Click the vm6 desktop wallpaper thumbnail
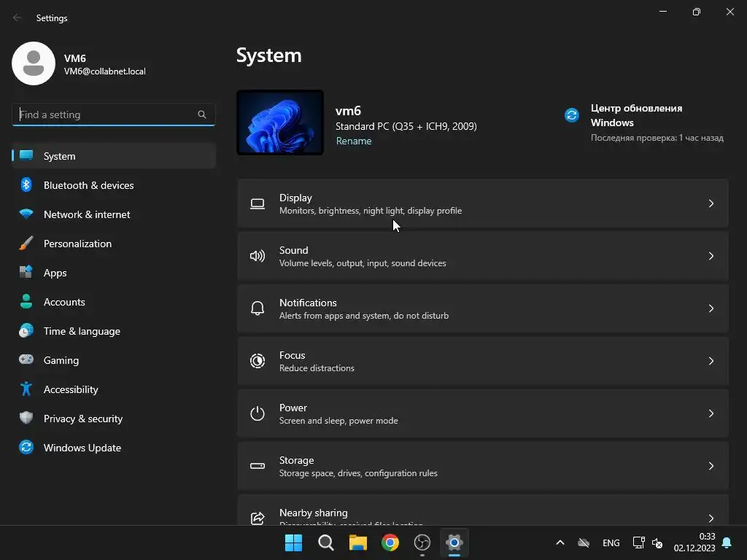 pos(280,122)
